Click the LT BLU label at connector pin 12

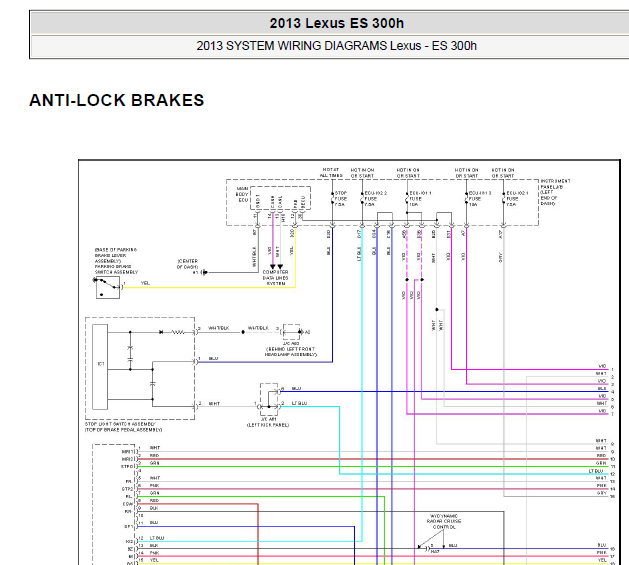pyautogui.click(x=157, y=538)
